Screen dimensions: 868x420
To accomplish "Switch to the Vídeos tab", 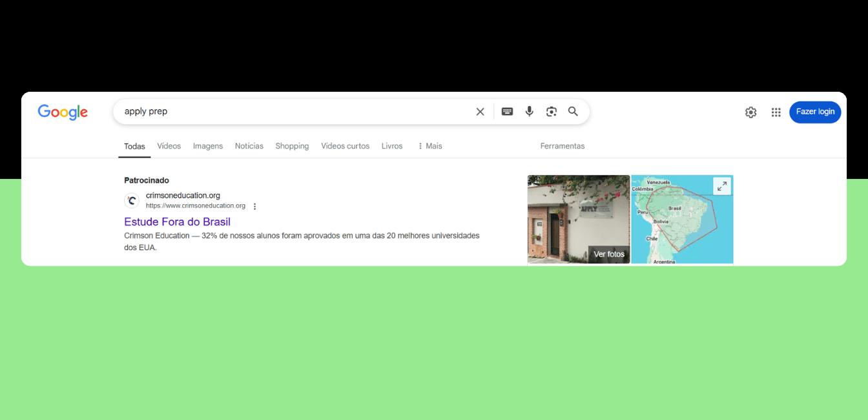I will coord(169,146).
